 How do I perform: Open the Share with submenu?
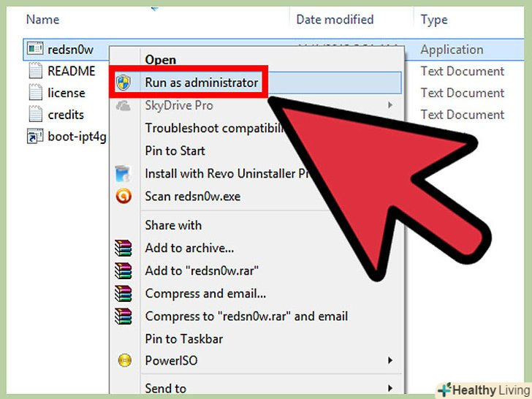coord(173,225)
